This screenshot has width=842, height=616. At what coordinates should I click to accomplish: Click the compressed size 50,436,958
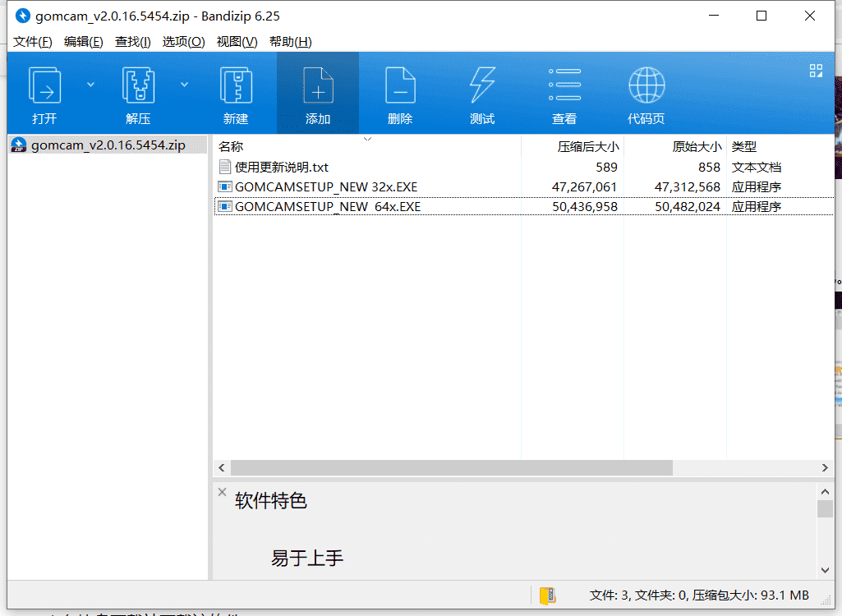point(585,207)
